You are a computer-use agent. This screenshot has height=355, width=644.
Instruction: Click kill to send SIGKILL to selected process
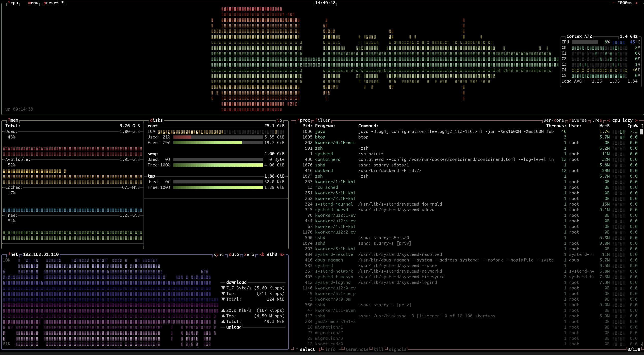pos(378,349)
